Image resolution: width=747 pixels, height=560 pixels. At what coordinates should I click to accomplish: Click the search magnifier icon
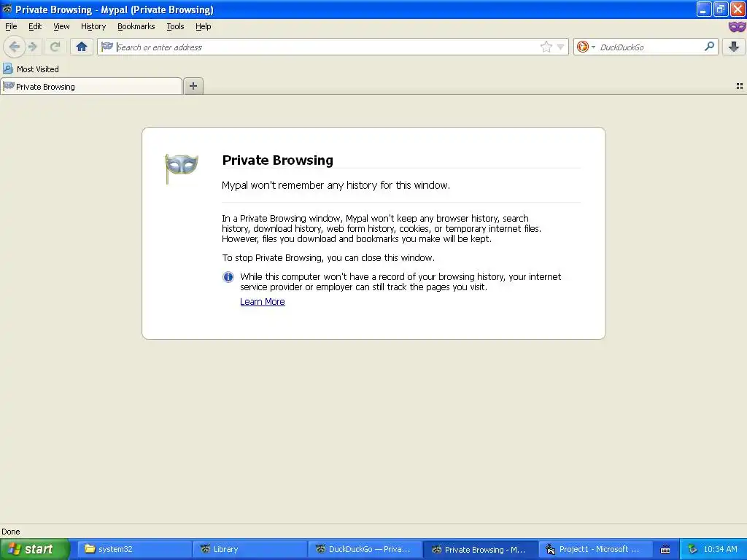(x=709, y=46)
